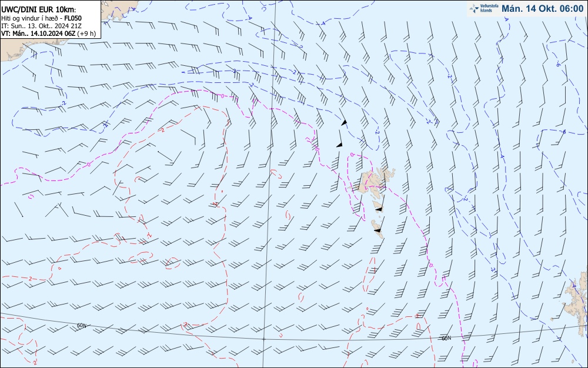The width and height of the screenshot is (588, 368).
Task: Select the 'Mán. 14 Okt. 06:00' timestamp
Action: tap(542, 9)
